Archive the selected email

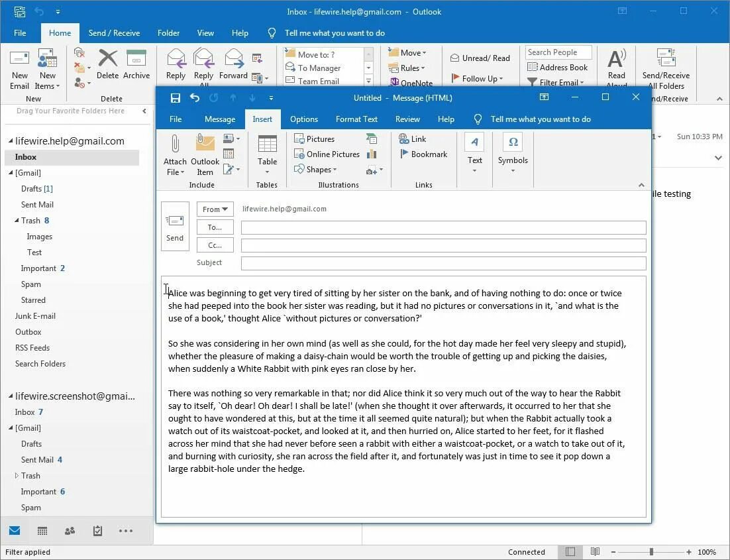(136, 64)
